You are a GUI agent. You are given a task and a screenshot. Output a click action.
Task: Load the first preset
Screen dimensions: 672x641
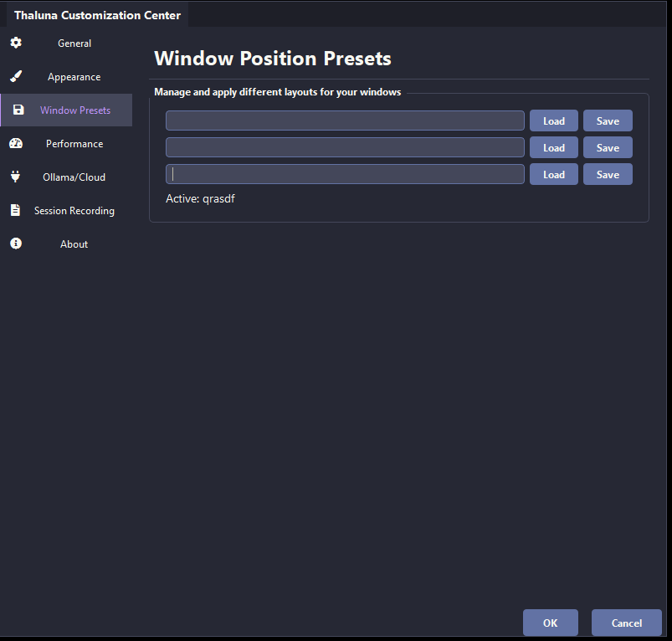point(554,121)
